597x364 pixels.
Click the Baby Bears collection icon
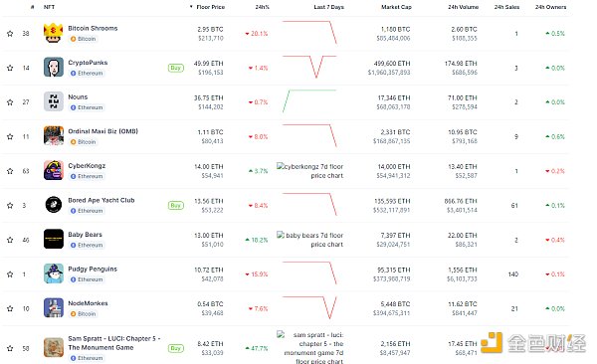tap(54, 239)
